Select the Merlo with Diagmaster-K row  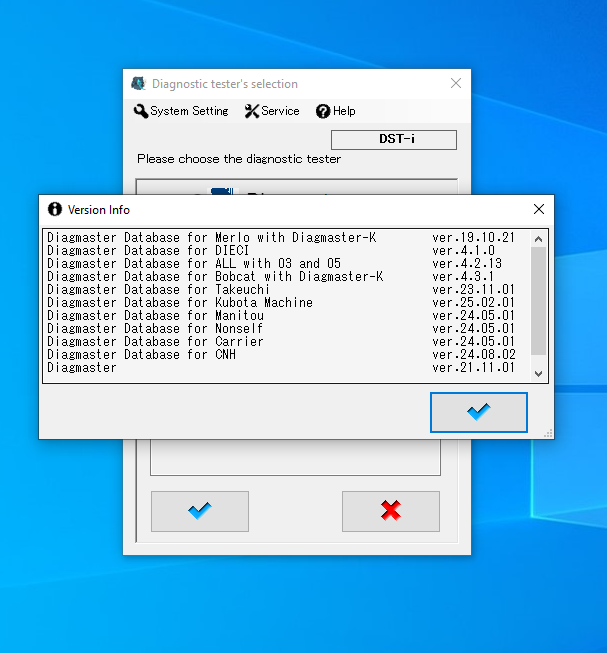[x=212, y=237]
